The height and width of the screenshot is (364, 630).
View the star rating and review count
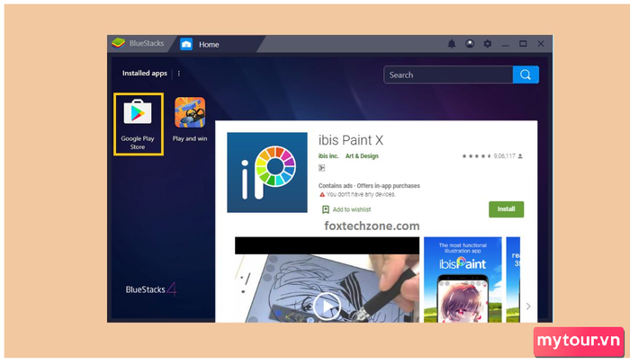492,156
